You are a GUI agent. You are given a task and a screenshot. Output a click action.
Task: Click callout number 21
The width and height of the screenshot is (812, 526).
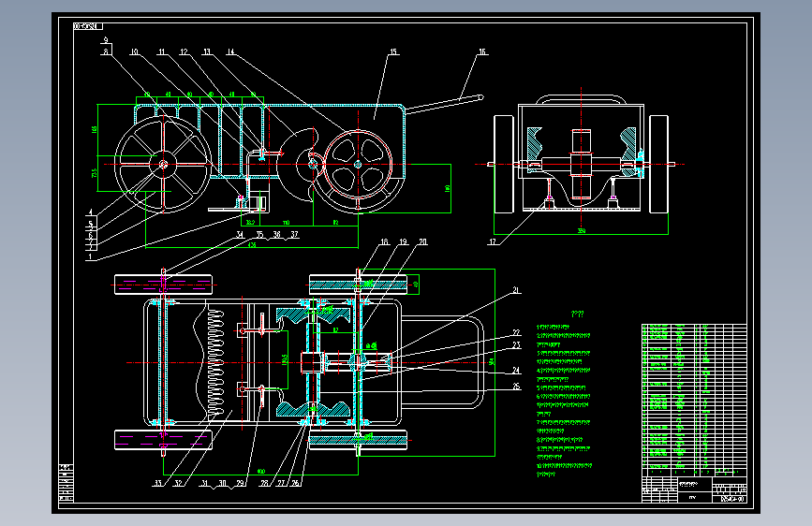[x=516, y=290]
